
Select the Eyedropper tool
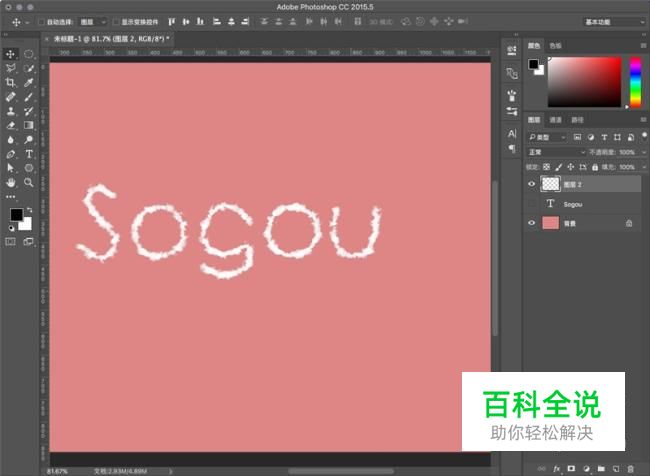coord(29,83)
